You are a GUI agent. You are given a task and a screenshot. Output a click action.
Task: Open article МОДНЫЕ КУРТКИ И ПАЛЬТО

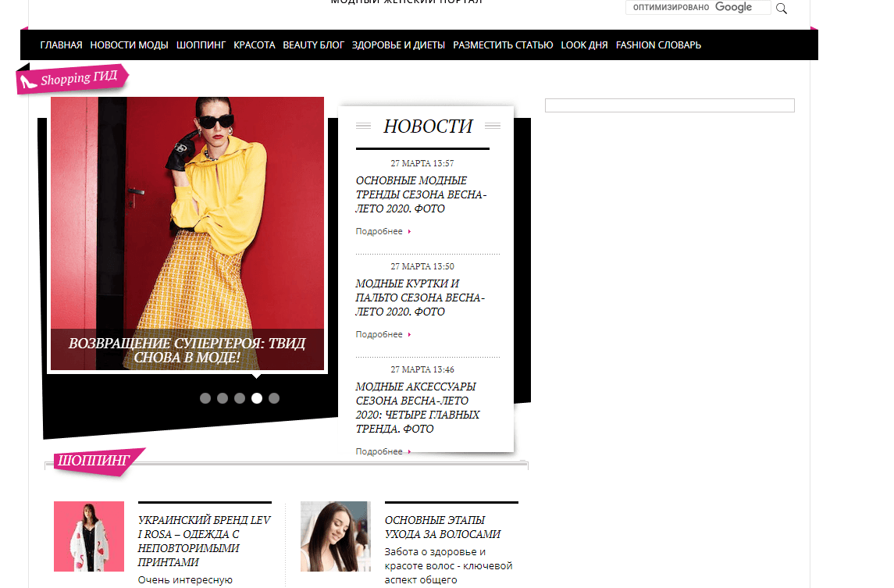[420, 298]
